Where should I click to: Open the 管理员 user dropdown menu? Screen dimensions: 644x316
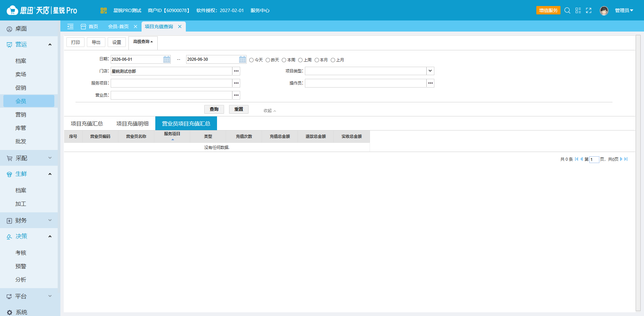tap(624, 10)
